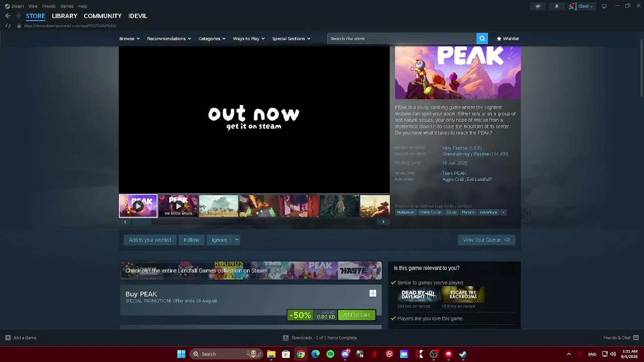Open the Steam menu
644x362 pixels.
[x=18, y=6]
